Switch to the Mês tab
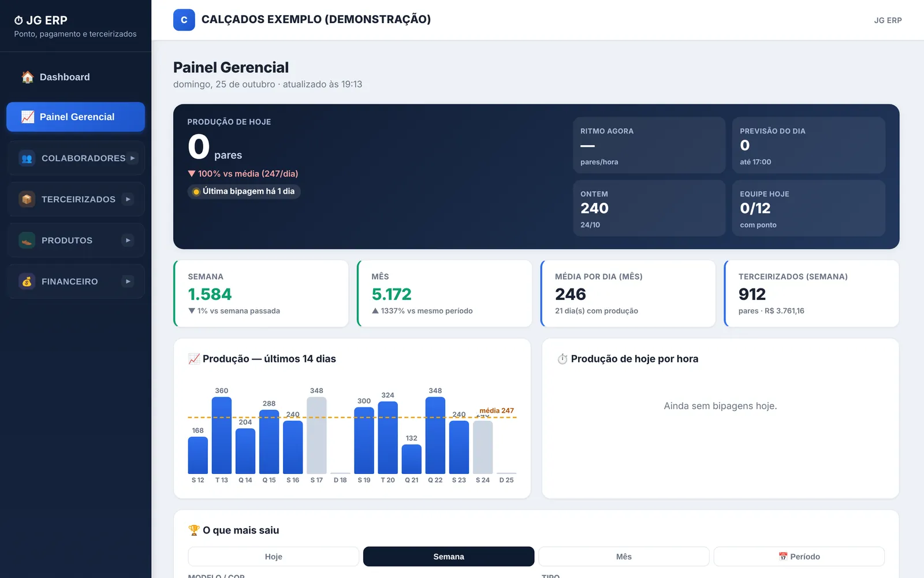The width and height of the screenshot is (924, 578). tap(624, 557)
